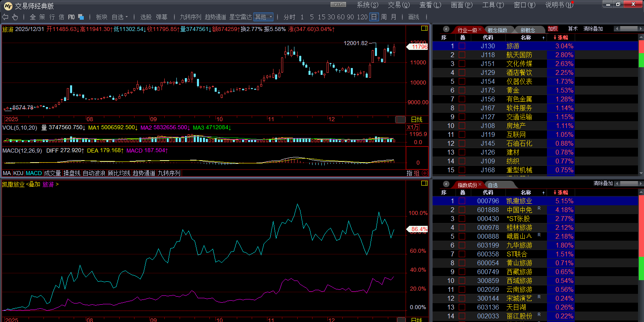This screenshot has height=322, width=644.
Task: Click the VIP badge in title bar
Action: (338, 4)
